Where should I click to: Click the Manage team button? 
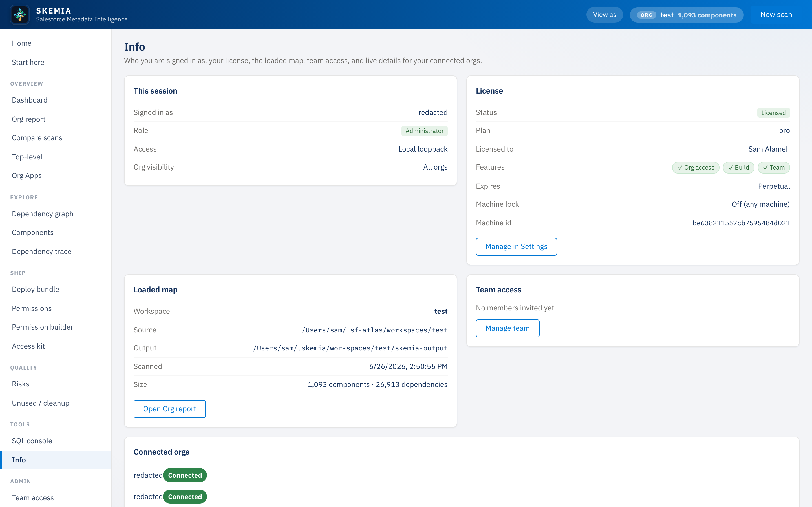[507, 328]
